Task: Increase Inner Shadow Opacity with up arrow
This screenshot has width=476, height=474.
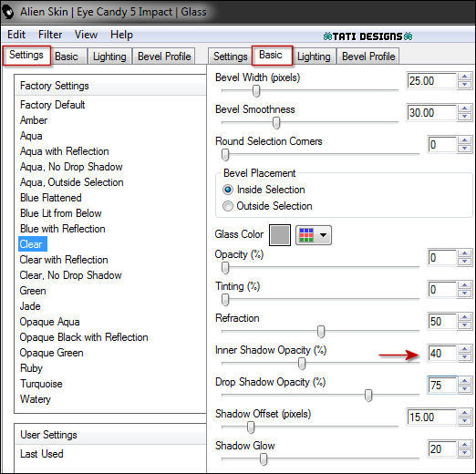Action: (464, 349)
